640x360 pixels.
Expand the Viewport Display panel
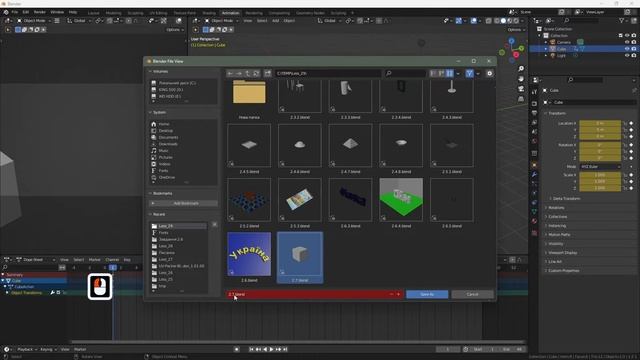tap(562, 253)
